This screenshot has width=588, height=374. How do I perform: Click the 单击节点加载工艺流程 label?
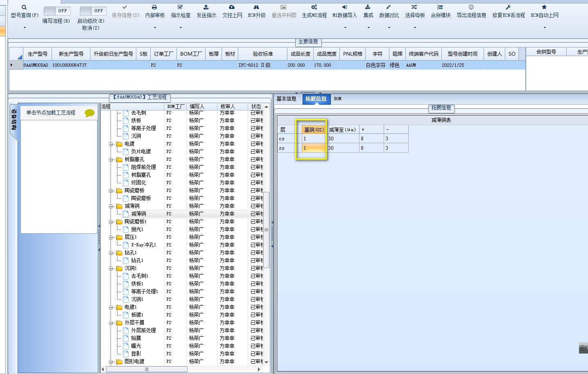(x=51, y=113)
